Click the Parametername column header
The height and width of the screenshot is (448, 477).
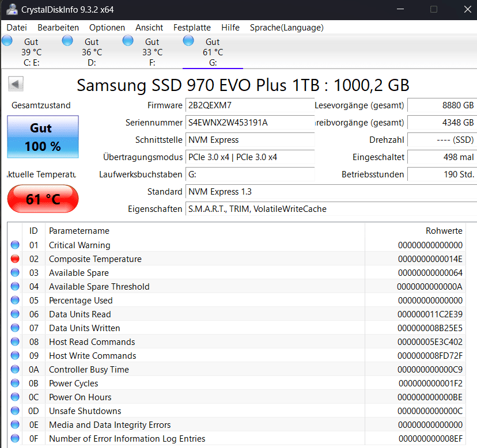coord(79,231)
